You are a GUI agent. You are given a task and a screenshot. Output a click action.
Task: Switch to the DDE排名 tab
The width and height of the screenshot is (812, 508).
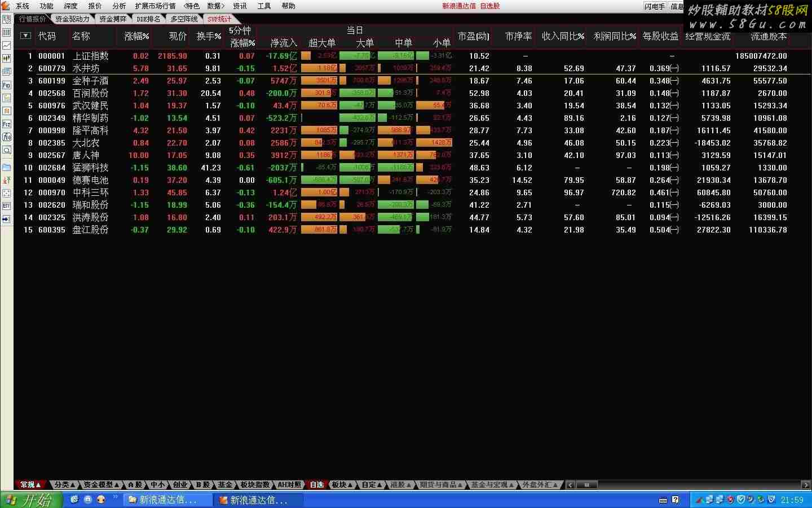(x=148, y=19)
